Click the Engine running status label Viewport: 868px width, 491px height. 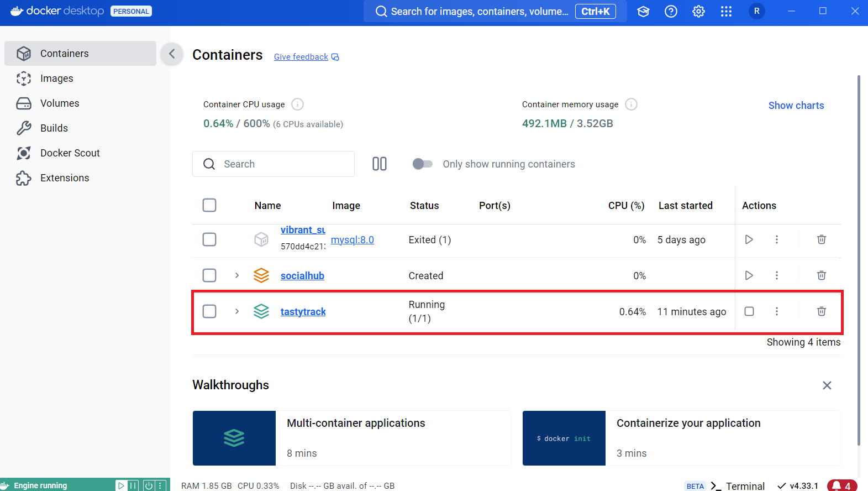click(x=40, y=485)
